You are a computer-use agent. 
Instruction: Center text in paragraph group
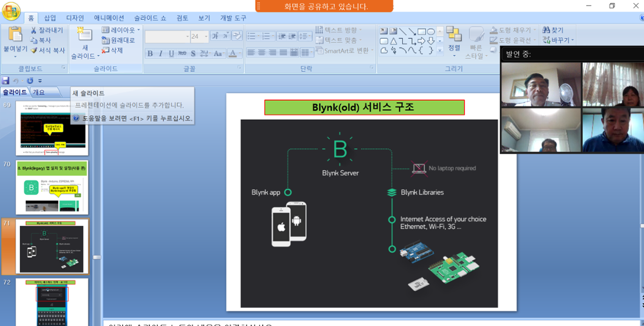point(261,53)
